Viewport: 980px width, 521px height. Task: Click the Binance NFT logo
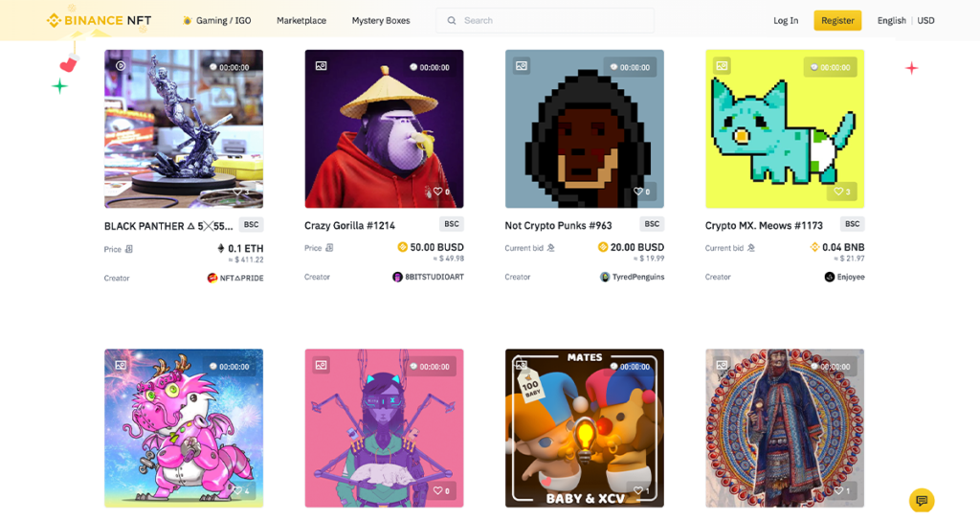coord(100,21)
